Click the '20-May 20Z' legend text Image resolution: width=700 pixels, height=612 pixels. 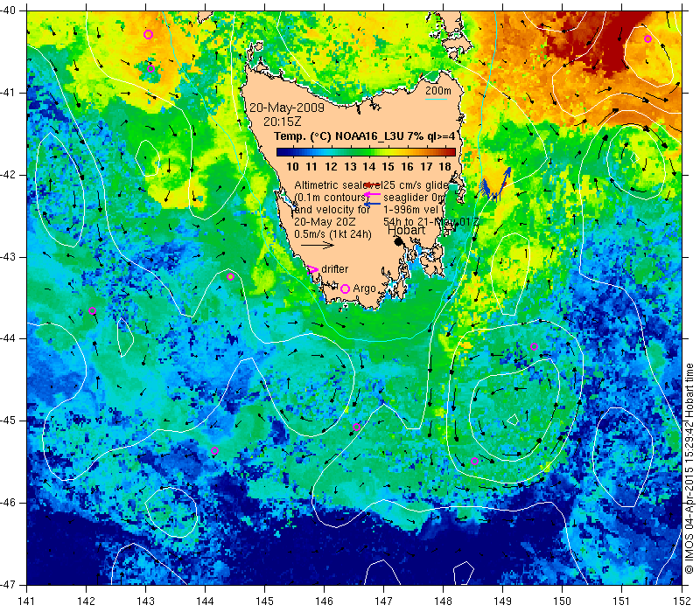(325, 222)
